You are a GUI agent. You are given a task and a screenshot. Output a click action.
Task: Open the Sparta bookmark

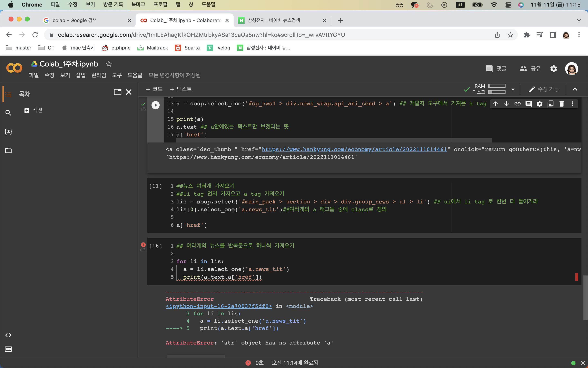pos(187,48)
